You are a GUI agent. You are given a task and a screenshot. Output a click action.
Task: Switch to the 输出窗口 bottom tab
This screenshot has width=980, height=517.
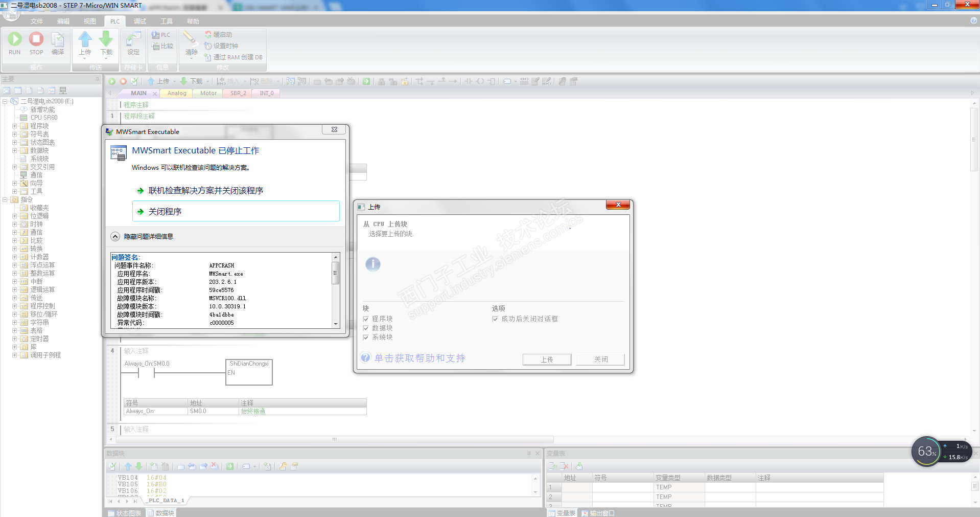point(598,513)
